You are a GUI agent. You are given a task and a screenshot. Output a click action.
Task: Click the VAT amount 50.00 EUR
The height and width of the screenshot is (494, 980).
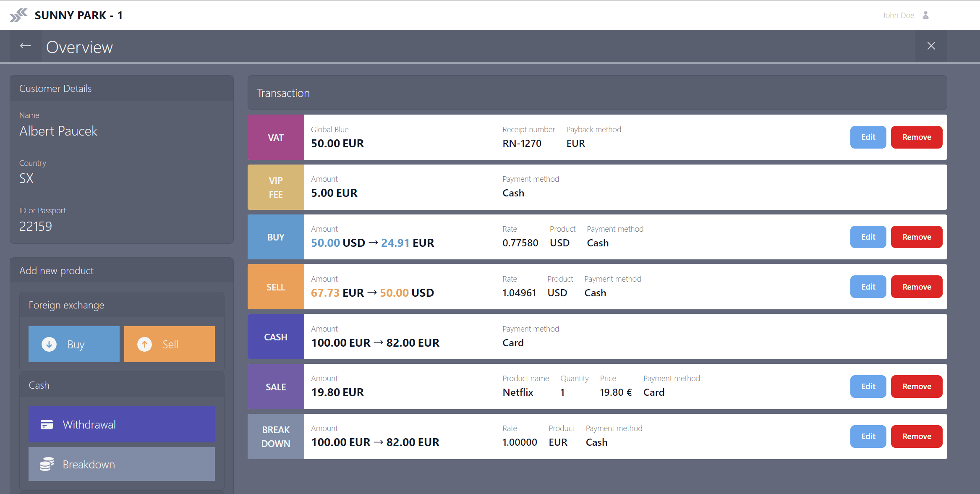[337, 144]
